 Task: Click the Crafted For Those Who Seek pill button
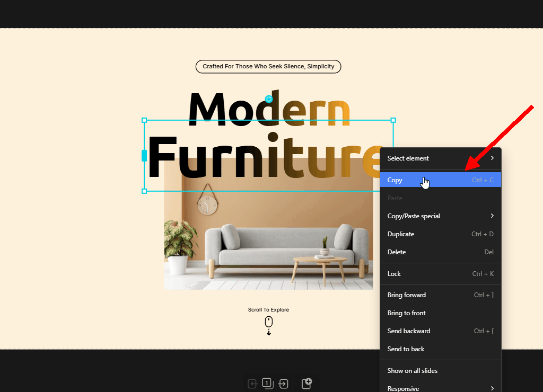pos(268,66)
